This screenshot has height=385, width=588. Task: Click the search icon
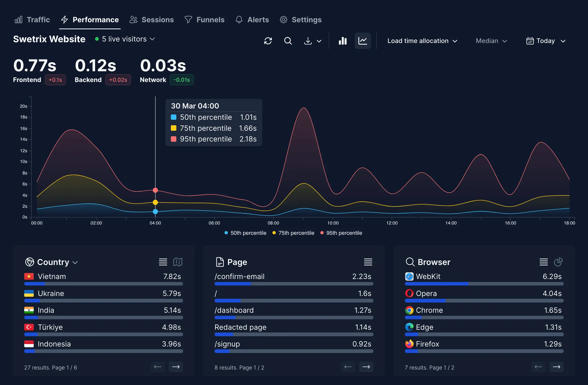[288, 40]
